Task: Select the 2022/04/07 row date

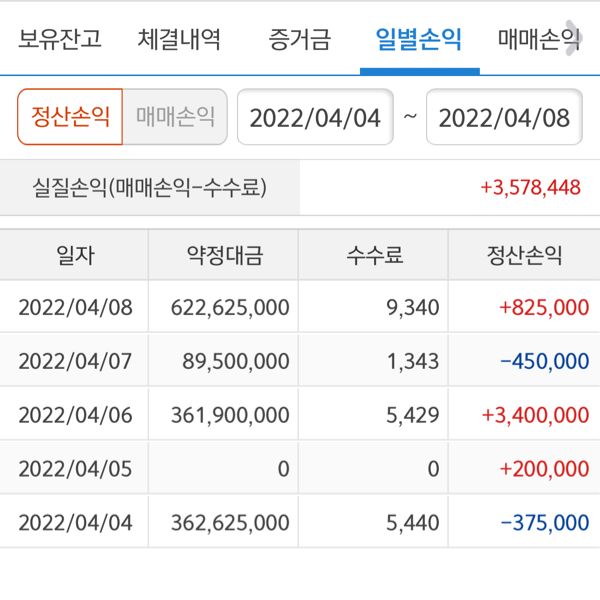Action: [75, 361]
